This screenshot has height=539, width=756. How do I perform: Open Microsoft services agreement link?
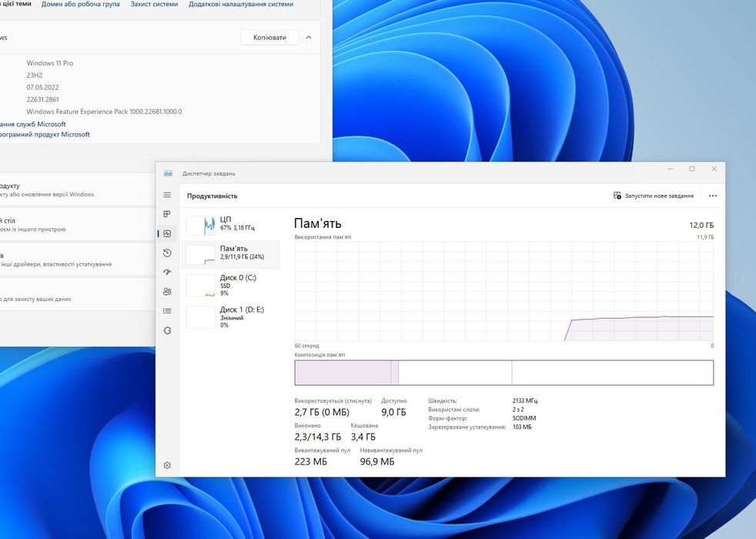point(33,124)
